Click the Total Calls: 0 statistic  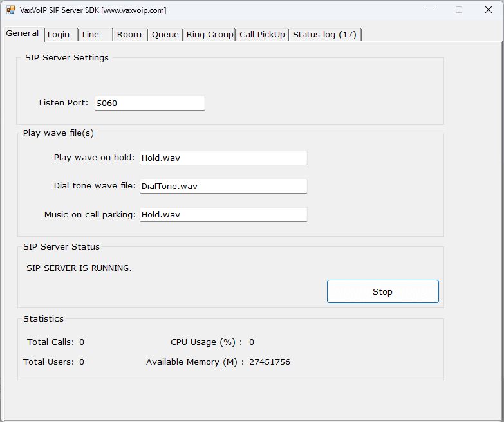pyautogui.click(x=55, y=342)
